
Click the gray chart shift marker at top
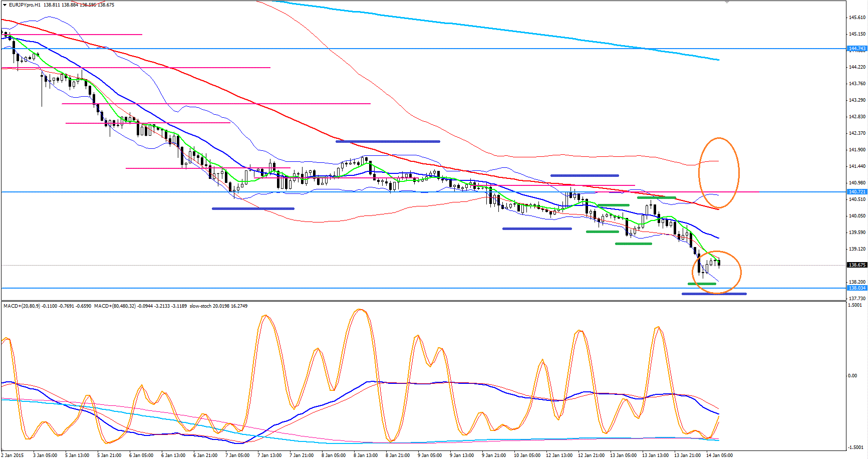click(x=727, y=2)
